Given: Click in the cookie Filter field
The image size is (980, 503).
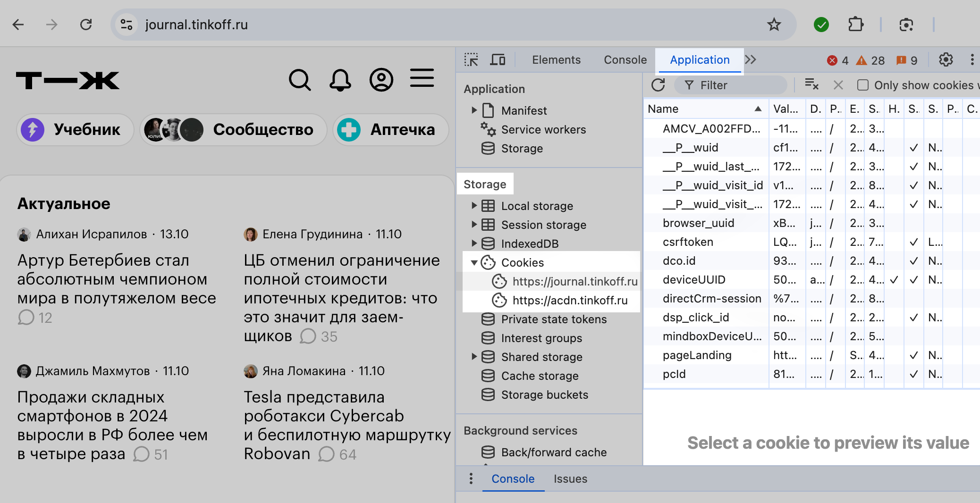Looking at the screenshot, I should coord(731,85).
